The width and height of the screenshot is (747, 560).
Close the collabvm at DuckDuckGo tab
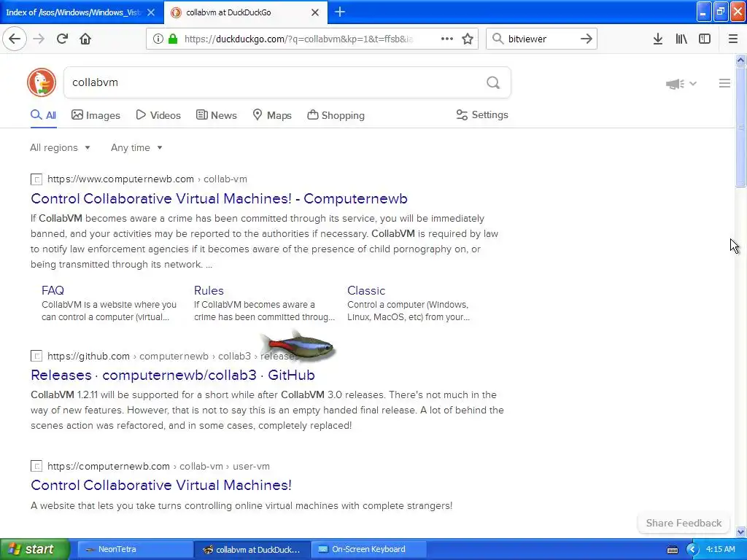click(315, 12)
